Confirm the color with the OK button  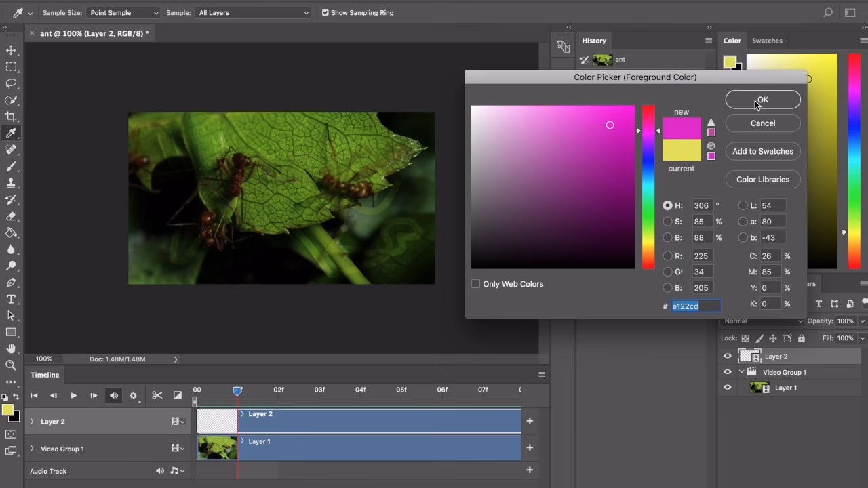[762, 99]
